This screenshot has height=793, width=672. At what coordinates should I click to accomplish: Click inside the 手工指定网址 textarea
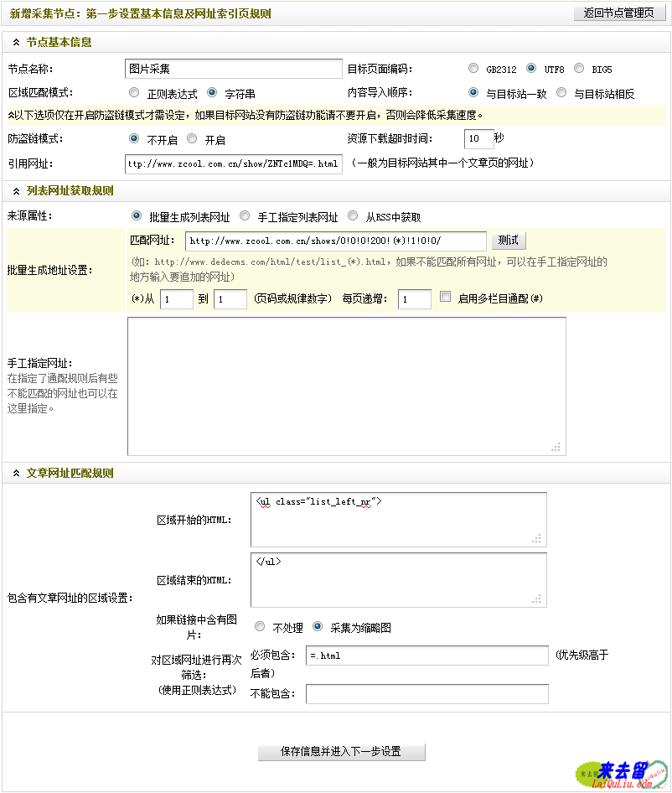click(347, 386)
